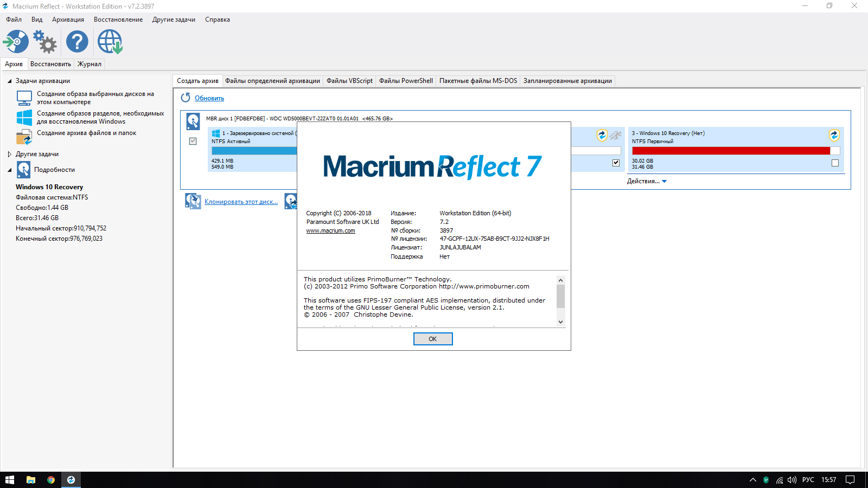This screenshot has height=488, width=868.
Task: Switch to the Файлы PowerShell tab
Action: coord(406,81)
